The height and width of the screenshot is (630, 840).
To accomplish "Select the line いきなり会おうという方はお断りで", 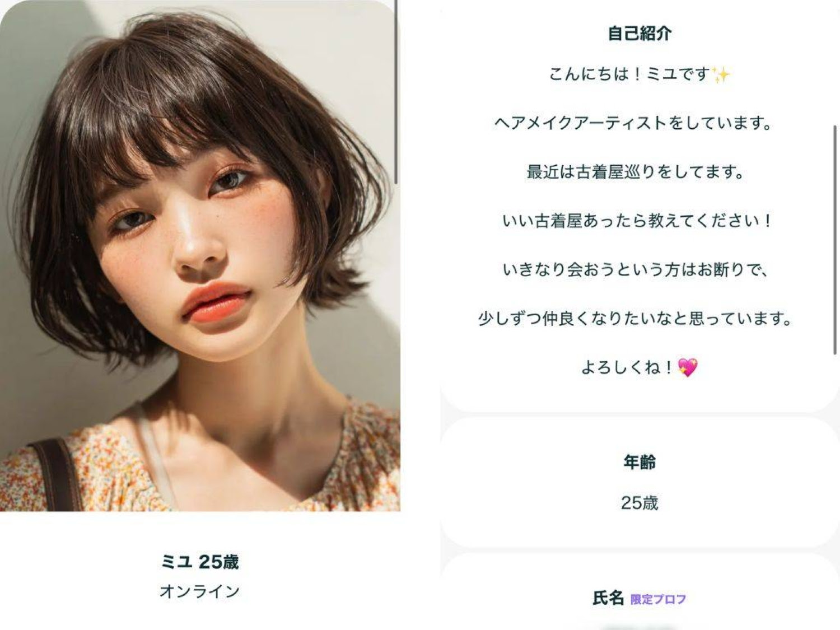I will 636,269.
